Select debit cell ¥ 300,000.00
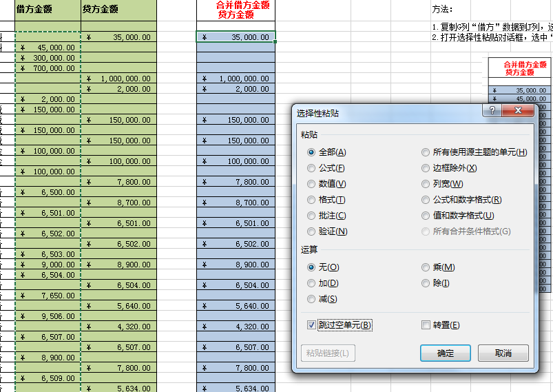This screenshot has width=553, height=392. 48,58
